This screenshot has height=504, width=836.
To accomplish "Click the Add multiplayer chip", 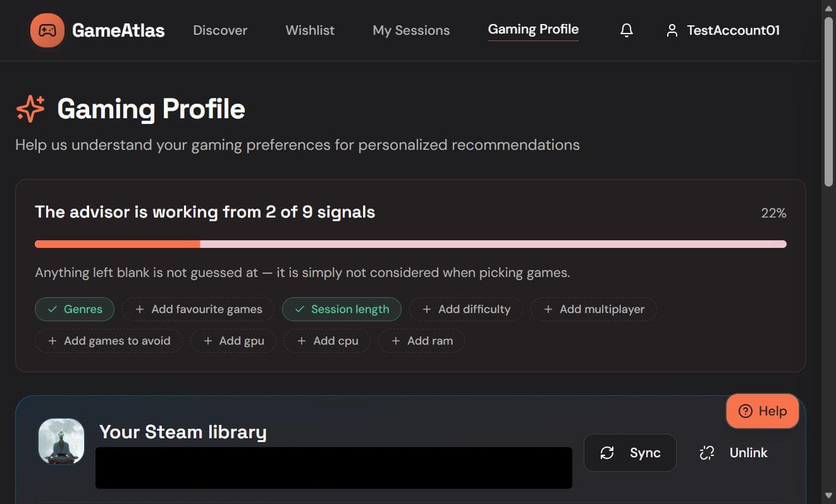I will (x=594, y=309).
